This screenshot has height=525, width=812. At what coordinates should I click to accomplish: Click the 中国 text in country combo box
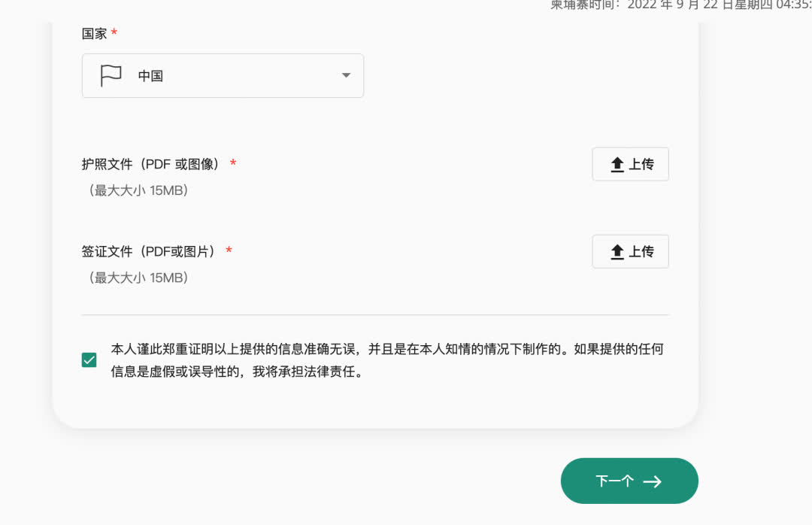tap(150, 76)
